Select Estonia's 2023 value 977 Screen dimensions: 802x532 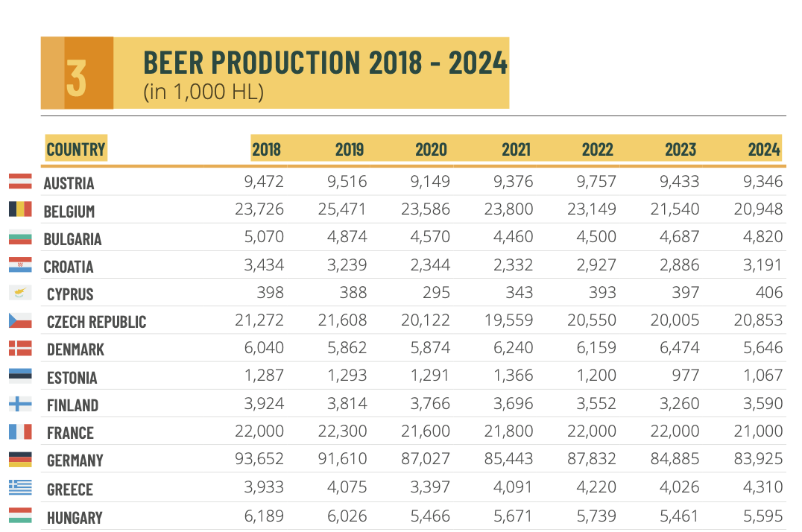point(684,376)
